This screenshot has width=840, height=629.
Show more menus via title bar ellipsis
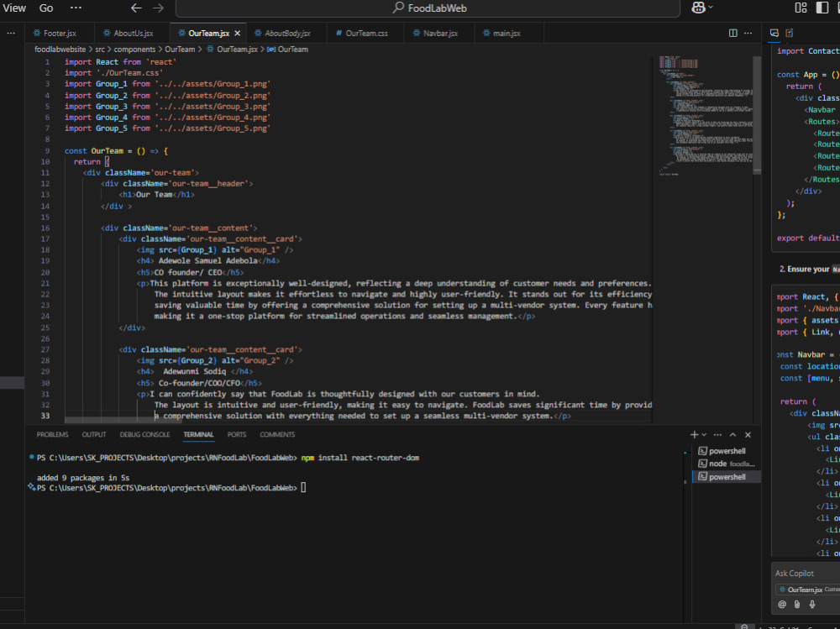pos(76,8)
